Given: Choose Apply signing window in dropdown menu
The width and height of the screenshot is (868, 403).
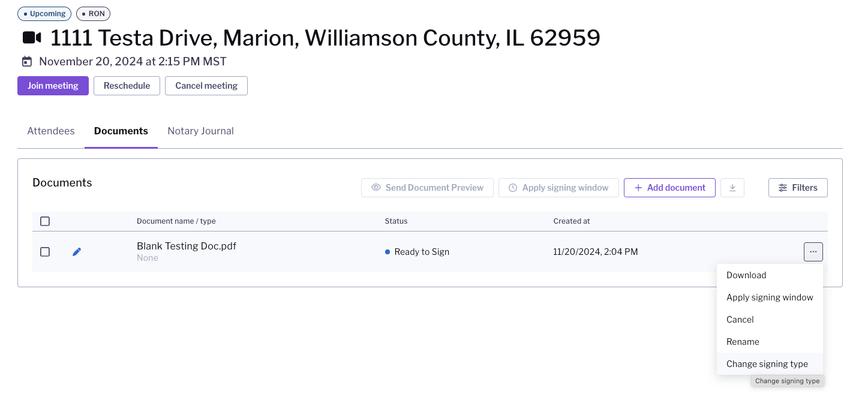Looking at the screenshot, I should point(770,297).
